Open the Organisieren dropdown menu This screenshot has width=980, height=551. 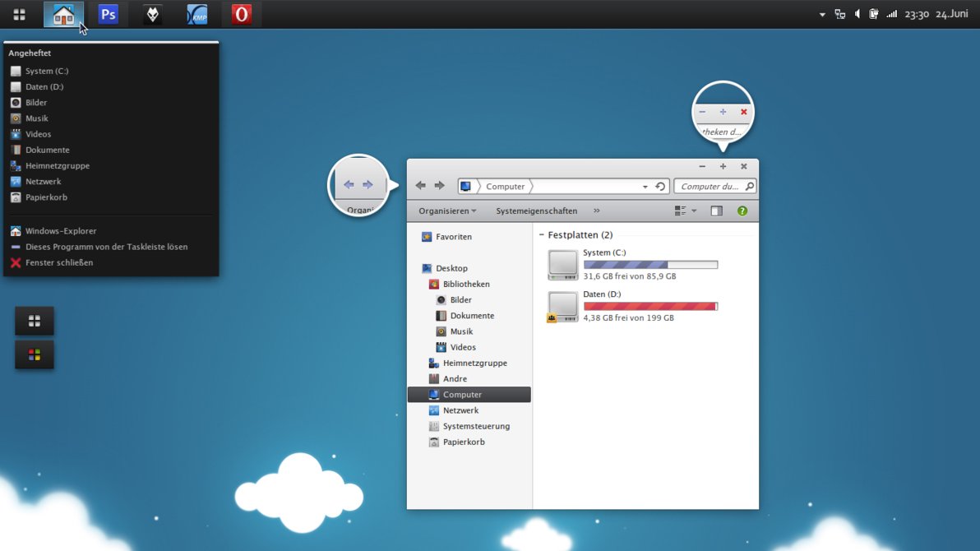(x=447, y=211)
